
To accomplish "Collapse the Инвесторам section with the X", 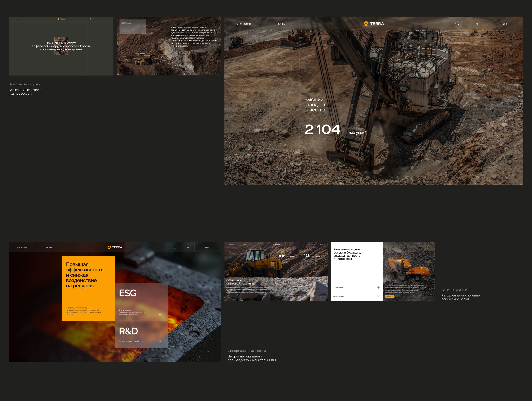I will click(379, 296).
